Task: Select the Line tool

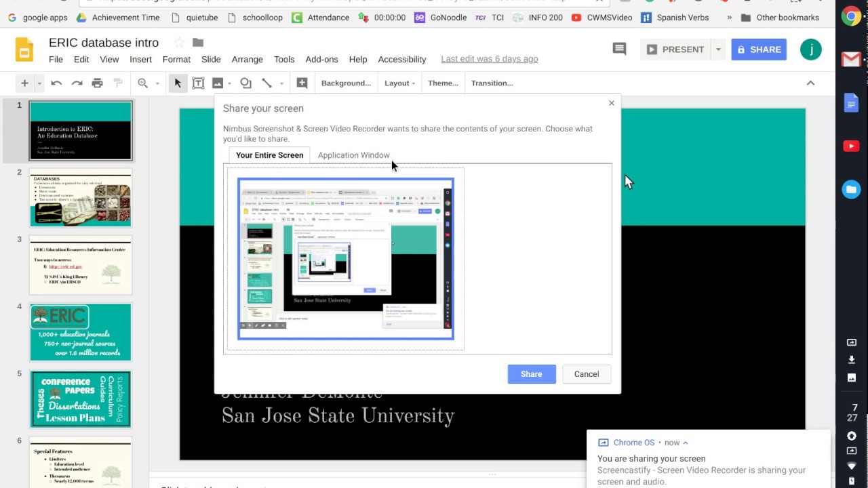Action: (x=267, y=83)
